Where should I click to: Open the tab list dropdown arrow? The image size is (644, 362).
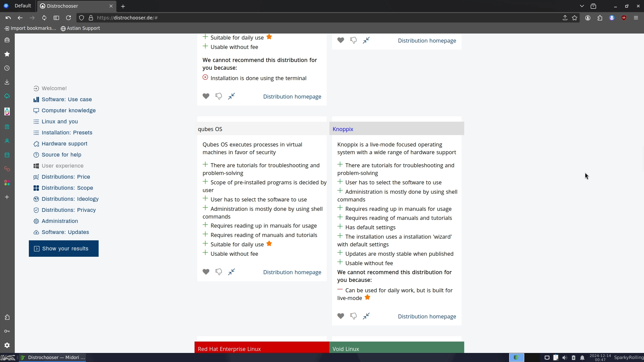pos(582,6)
